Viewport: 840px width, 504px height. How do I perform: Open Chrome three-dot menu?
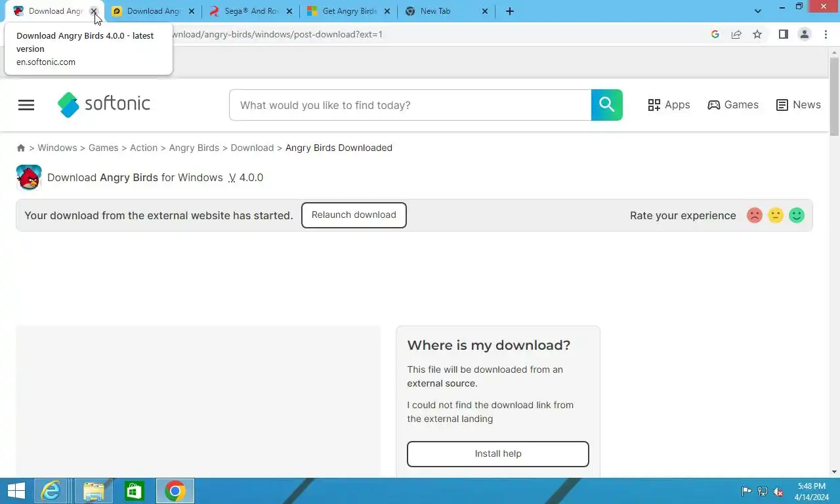coord(826,34)
